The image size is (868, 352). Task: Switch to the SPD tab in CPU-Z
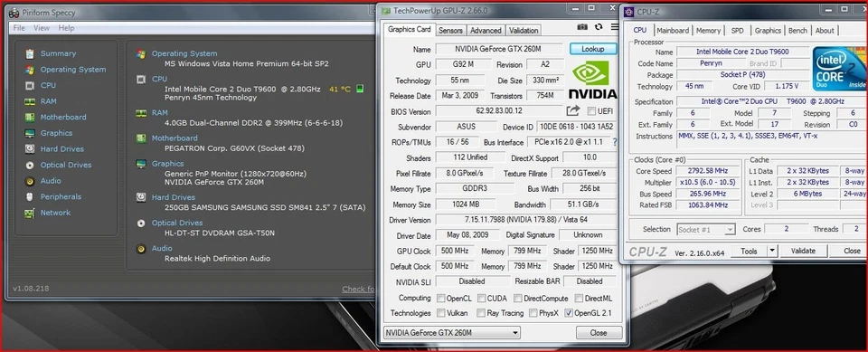click(x=738, y=31)
